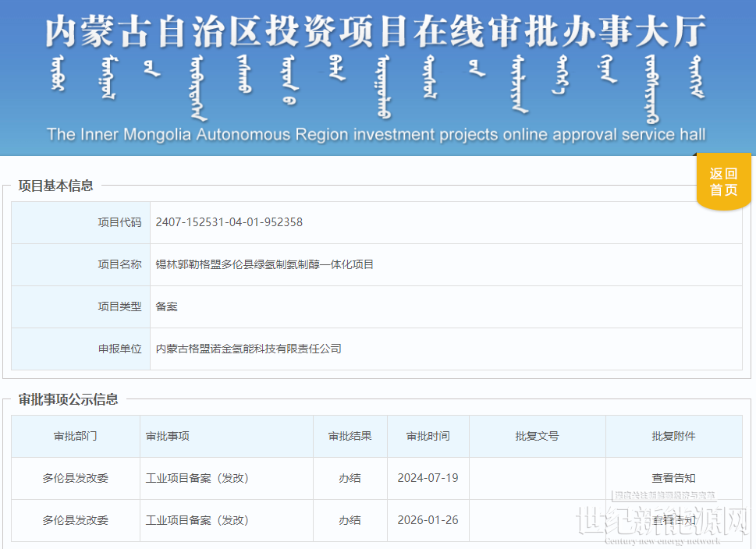
Task: Click the 审批时间 column header
Action: click(x=428, y=436)
